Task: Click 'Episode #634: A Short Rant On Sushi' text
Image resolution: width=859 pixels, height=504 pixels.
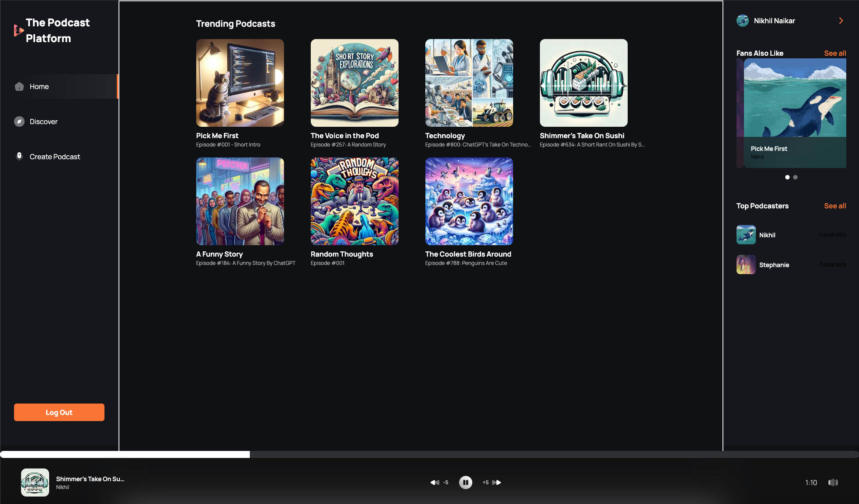Action: (x=592, y=145)
